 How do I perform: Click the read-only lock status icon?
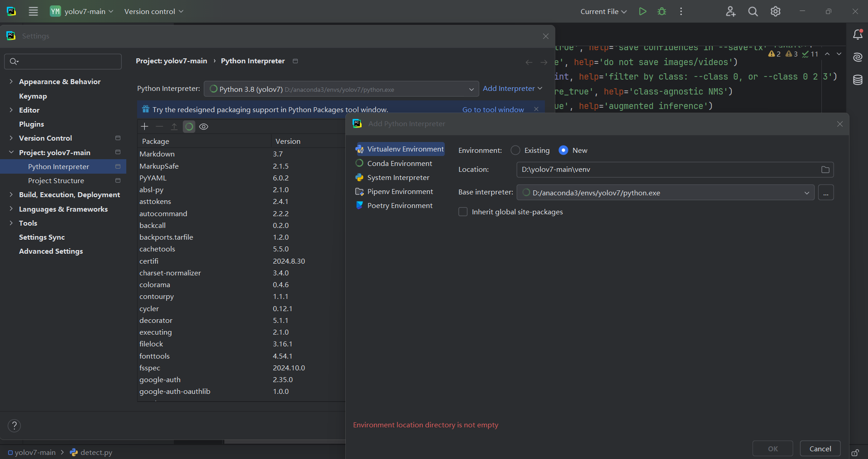(855, 452)
